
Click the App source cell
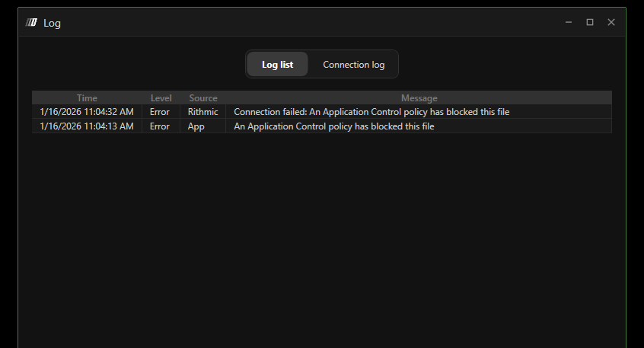point(196,126)
